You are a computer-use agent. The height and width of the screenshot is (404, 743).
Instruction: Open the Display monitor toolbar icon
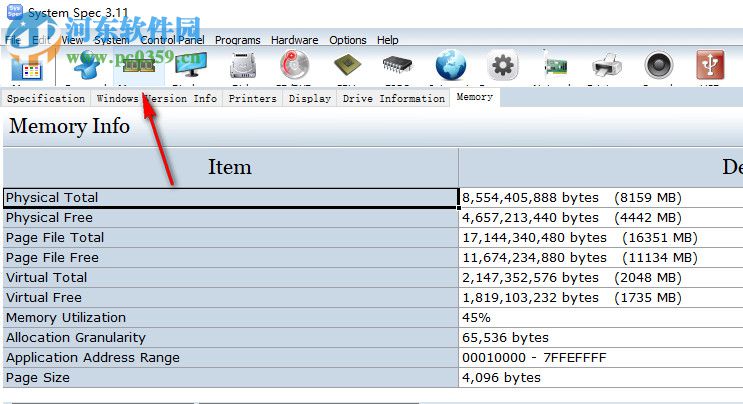(190, 65)
